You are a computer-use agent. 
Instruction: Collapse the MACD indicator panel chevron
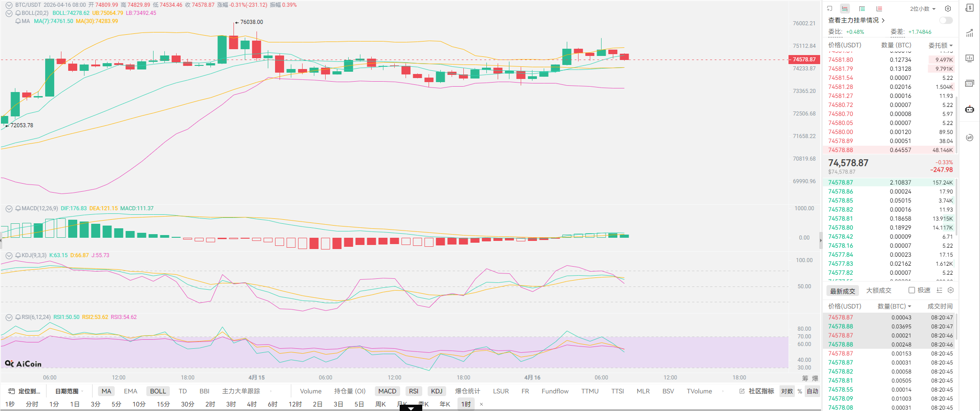(9, 208)
